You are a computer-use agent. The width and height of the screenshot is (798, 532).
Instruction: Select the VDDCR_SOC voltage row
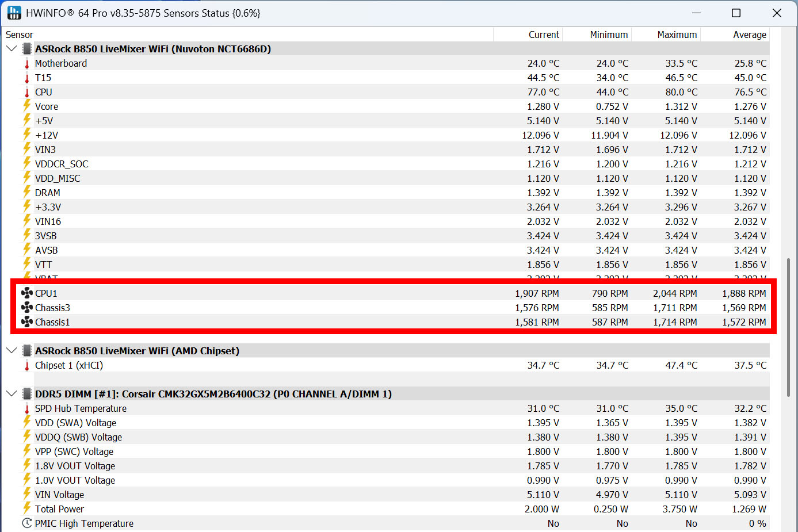[x=385, y=164]
